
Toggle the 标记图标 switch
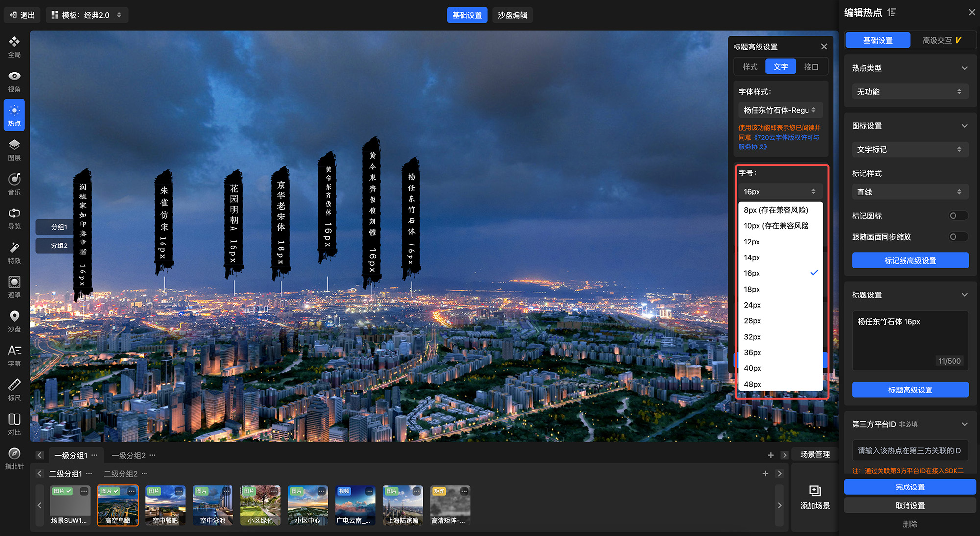957,216
